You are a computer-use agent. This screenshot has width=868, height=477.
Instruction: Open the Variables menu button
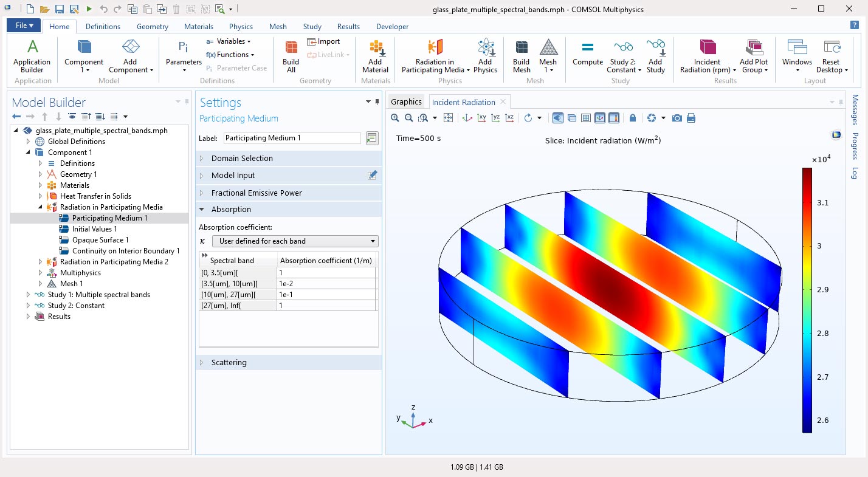[x=229, y=41]
